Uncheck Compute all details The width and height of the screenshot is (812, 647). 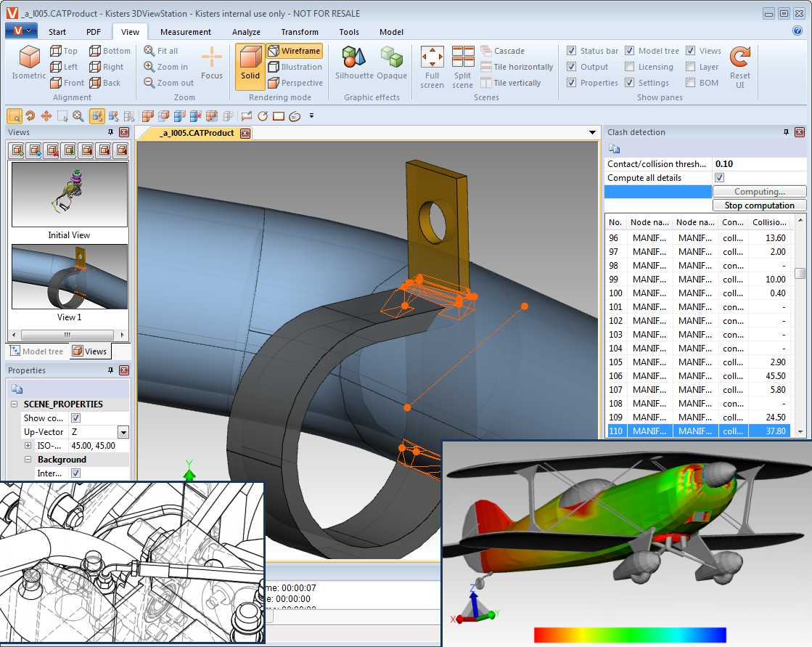(x=720, y=178)
